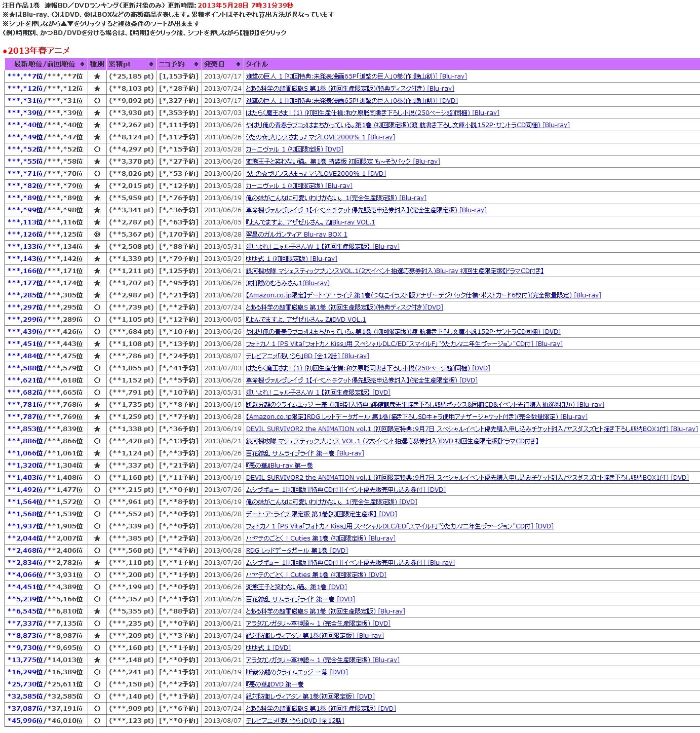The height and width of the screenshot is (733, 700).
Task: Select rank cell *45,996位/*46,010位
Action: pos(45,721)
